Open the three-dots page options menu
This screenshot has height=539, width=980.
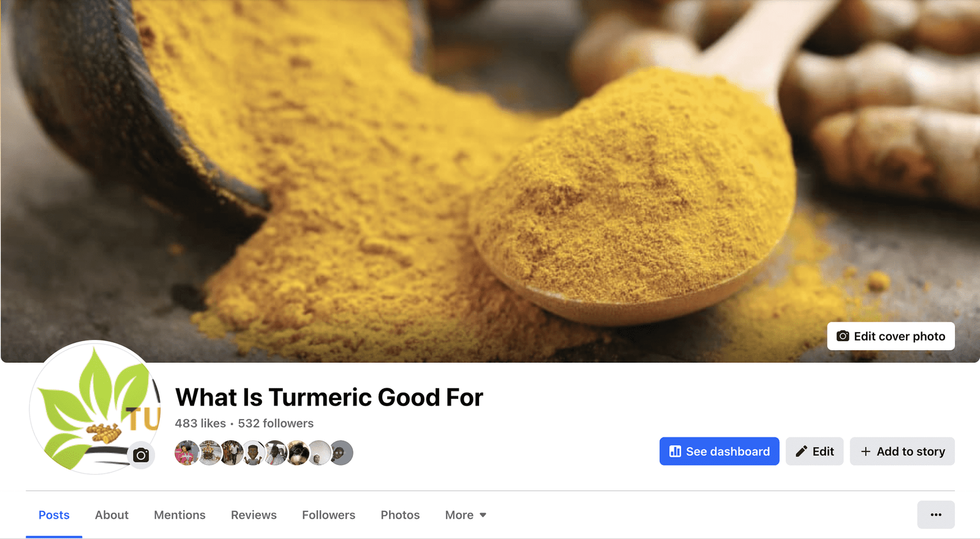click(936, 514)
